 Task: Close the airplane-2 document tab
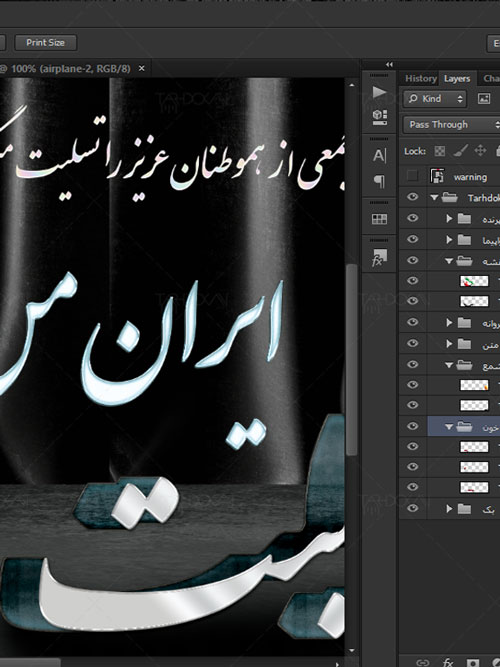[x=142, y=68]
